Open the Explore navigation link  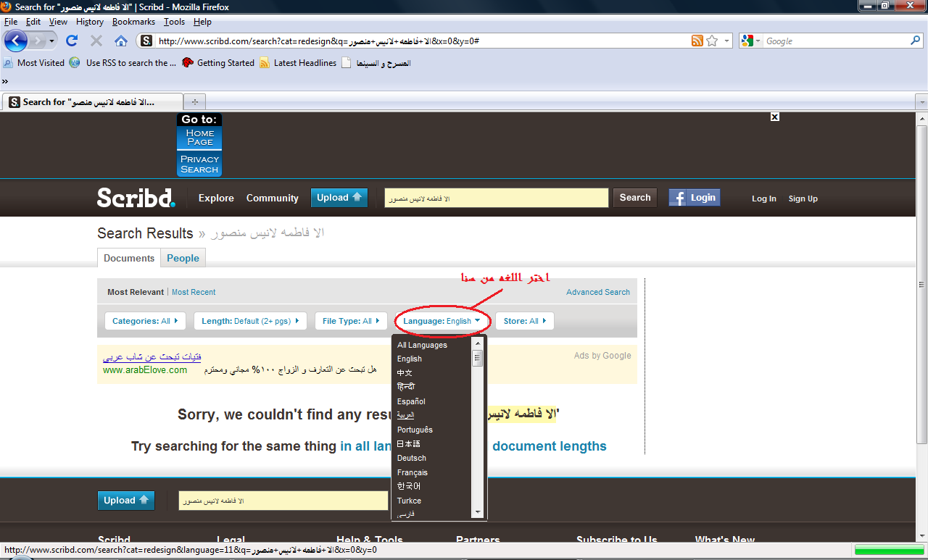pos(216,198)
